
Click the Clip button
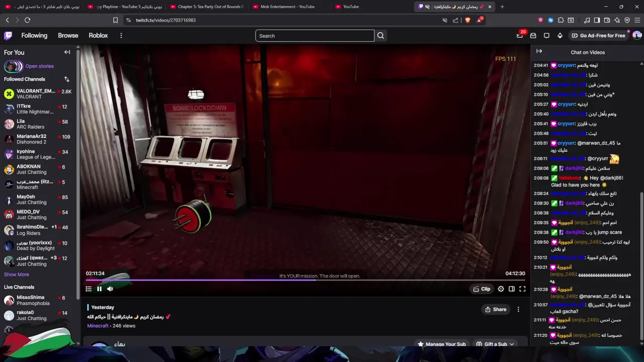(x=482, y=289)
